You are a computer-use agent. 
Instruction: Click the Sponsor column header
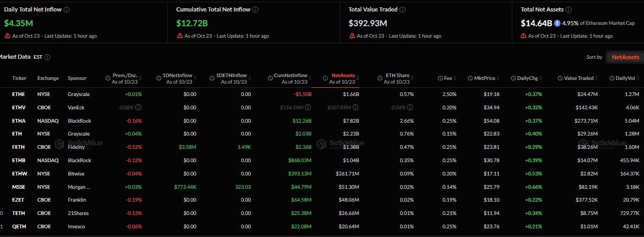[77, 79]
